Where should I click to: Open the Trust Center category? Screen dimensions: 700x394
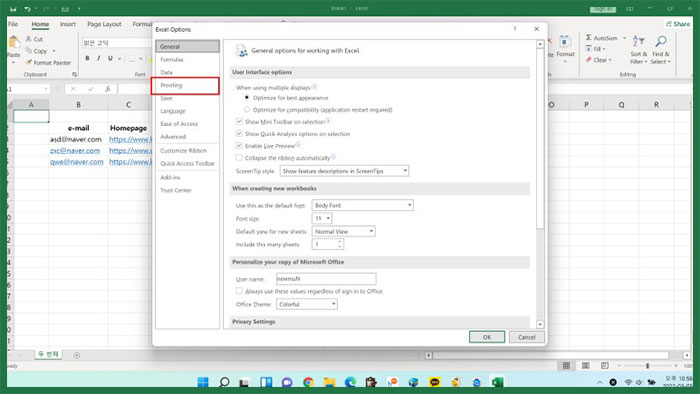[176, 190]
